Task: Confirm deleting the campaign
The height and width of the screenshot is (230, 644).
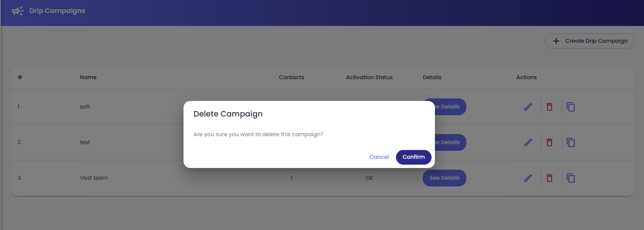Action: (x=414, y=157)
